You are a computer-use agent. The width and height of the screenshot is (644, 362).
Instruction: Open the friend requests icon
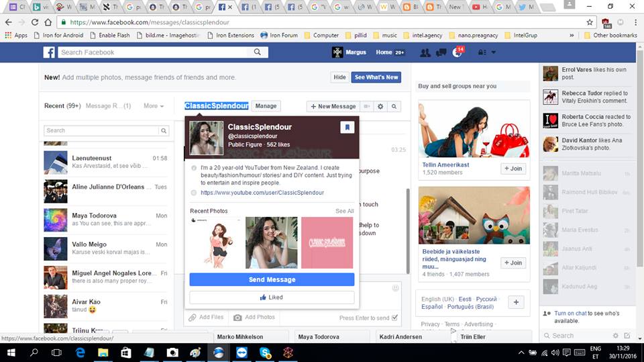tap(425, 52)
